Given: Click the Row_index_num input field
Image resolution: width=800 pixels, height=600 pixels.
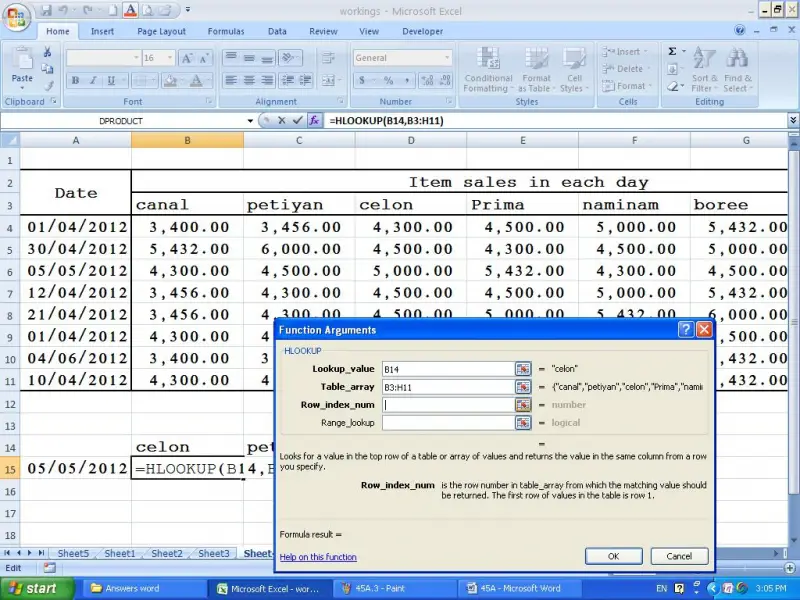Looking at the screenshot, I should tap(448, 405).
